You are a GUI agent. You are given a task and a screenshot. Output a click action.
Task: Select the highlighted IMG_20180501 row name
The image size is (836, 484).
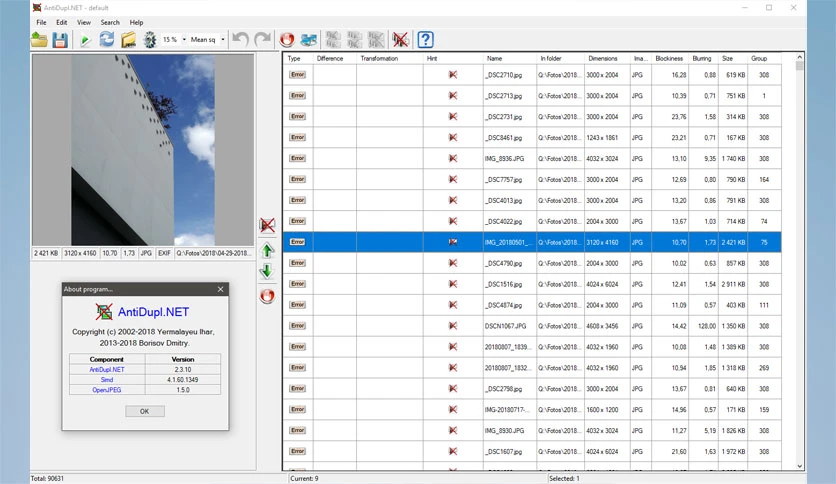[x=509, y=242]
